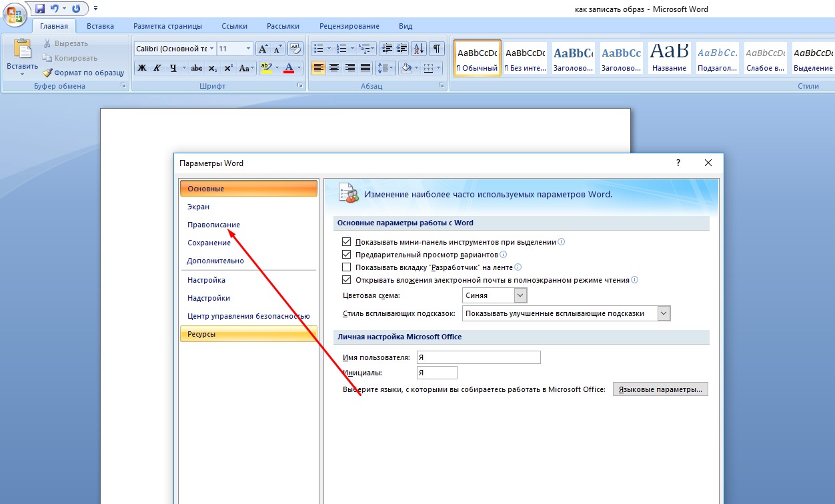
Task: Select Сохранение in the options list
Action: [x=248, y=243]
